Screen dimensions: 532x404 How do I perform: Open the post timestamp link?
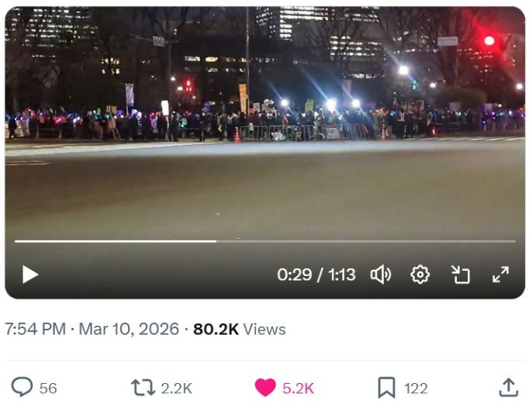point(92,329)
